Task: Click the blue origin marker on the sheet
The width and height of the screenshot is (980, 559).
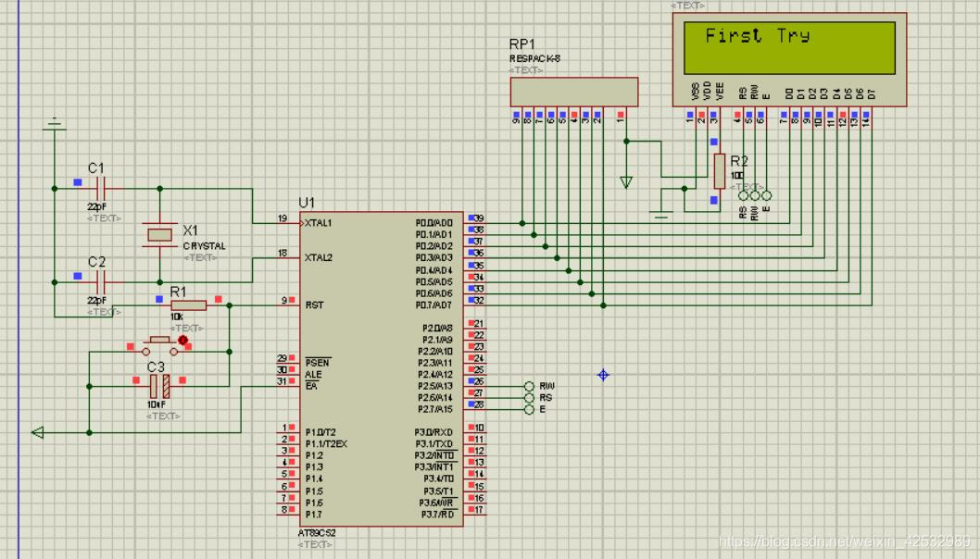Action: tap(603, 375)
